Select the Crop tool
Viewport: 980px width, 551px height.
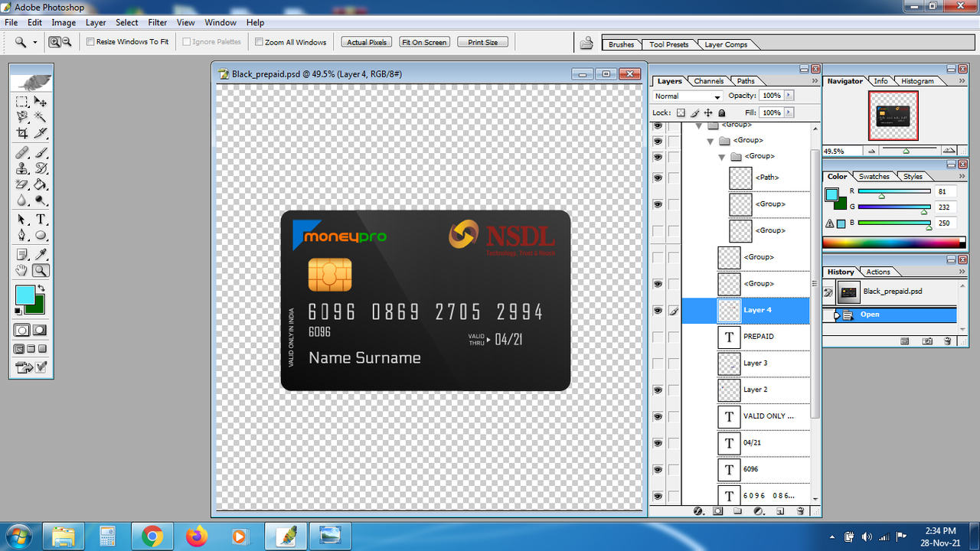(x=22, y=133)
